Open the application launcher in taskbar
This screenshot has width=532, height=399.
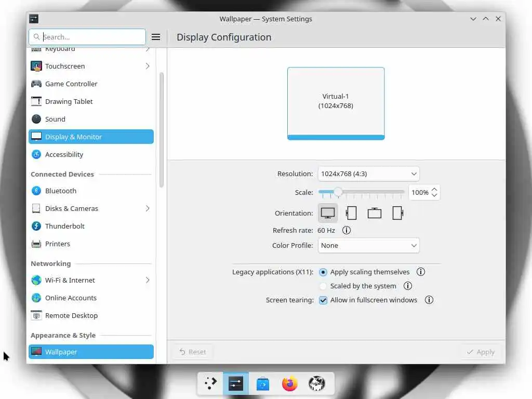210,384
